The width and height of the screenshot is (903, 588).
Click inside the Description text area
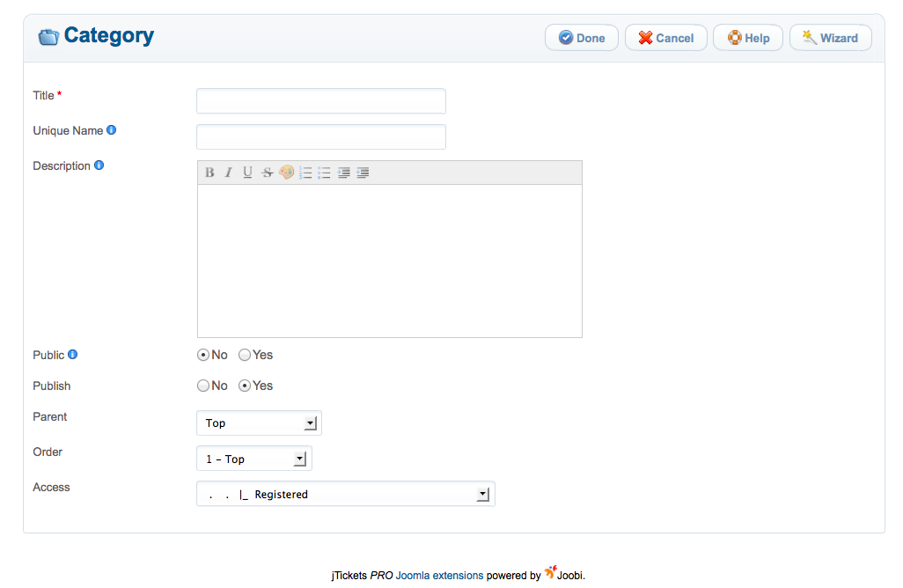390,261
